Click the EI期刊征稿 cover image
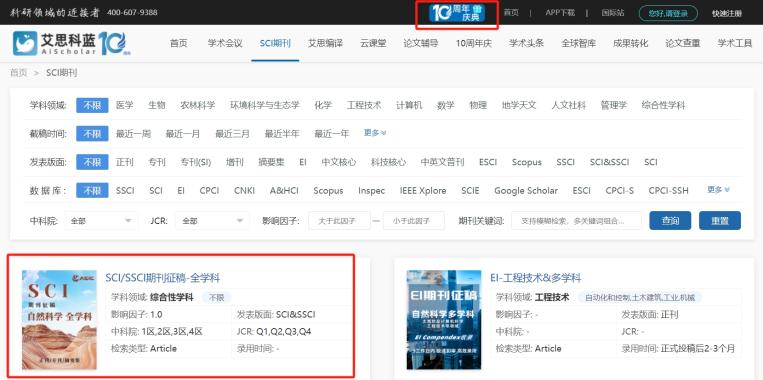This screenshot has height=380, width=763. pos(444,320)
